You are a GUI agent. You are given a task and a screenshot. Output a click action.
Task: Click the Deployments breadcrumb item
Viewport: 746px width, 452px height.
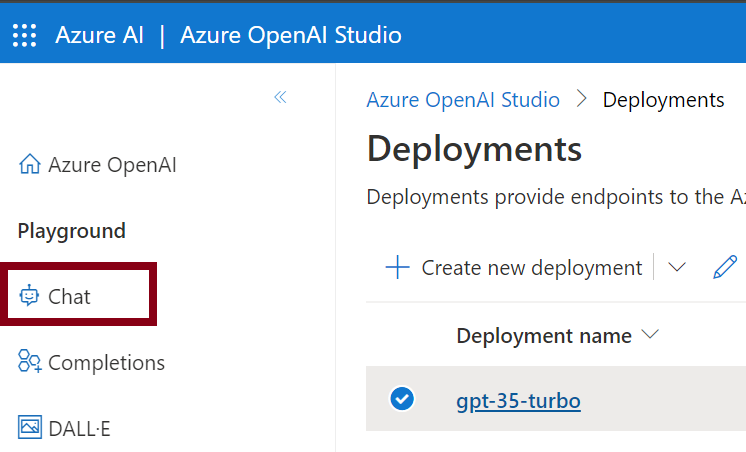pos(663,100)
